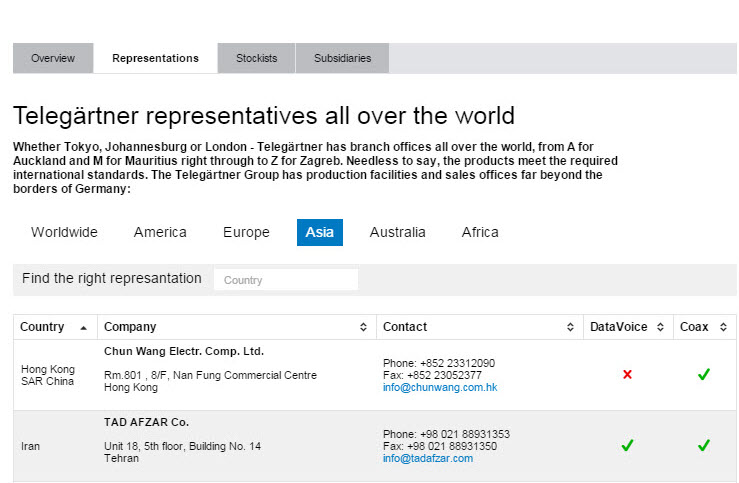The image size is (739, 483).
Task: Show Europe region representatives
Action: (246, 232)
